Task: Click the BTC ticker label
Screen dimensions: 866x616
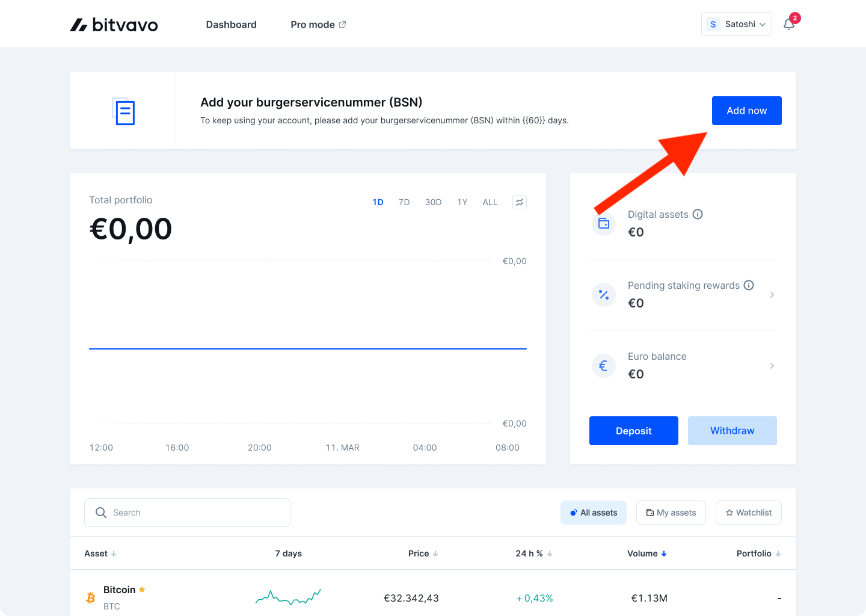Action: pos(112,606)
